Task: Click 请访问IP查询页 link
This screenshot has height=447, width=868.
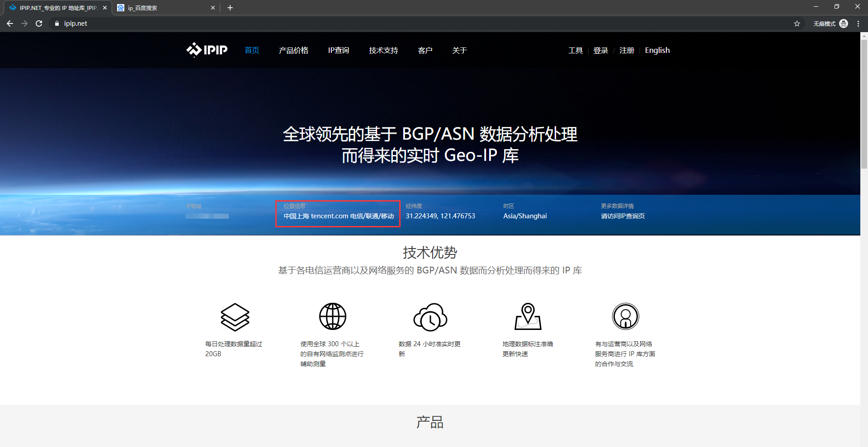Action: (x=623, y=216)
